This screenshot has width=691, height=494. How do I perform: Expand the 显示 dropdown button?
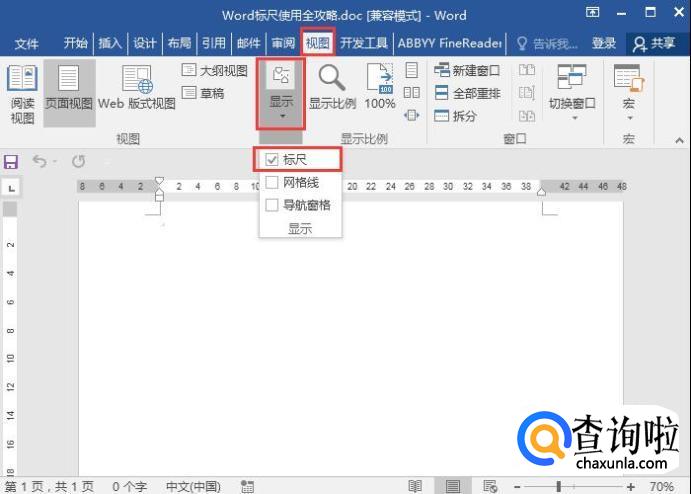tap(282, 91)
